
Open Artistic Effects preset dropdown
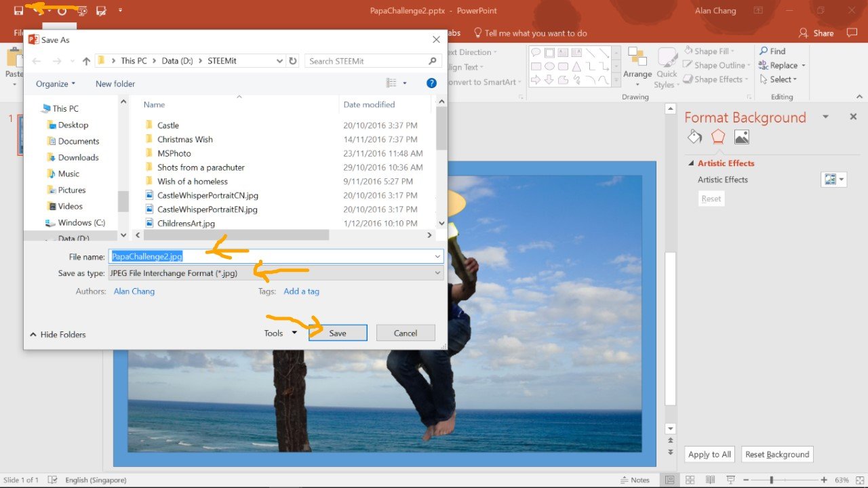834,180
